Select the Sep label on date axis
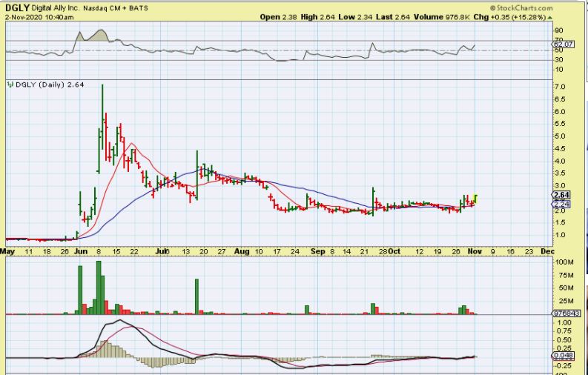The height and width of the screenshot is (375, 588). [x=317, y=251]
